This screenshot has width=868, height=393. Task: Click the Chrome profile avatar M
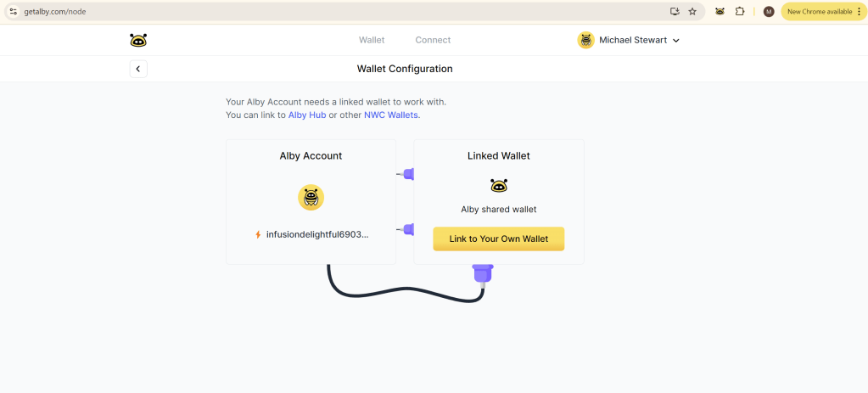click(769, 12)
